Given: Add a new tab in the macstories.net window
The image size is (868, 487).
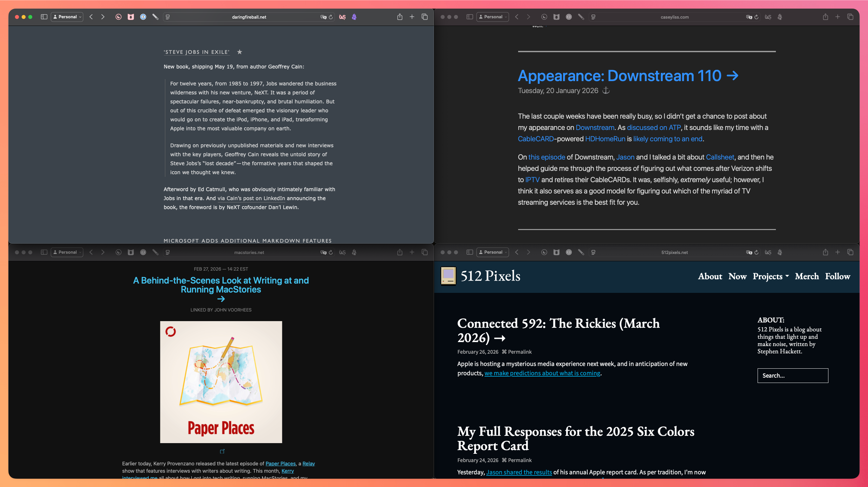Looking at the screenshot, I should (x=412, y=252).
